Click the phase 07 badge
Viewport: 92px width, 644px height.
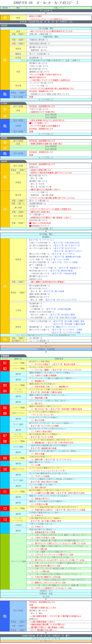coord(5,436)
